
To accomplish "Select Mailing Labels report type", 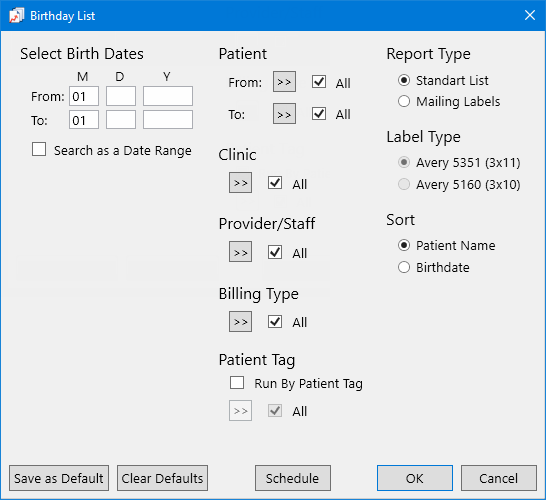I will click(x=404, y=101).
